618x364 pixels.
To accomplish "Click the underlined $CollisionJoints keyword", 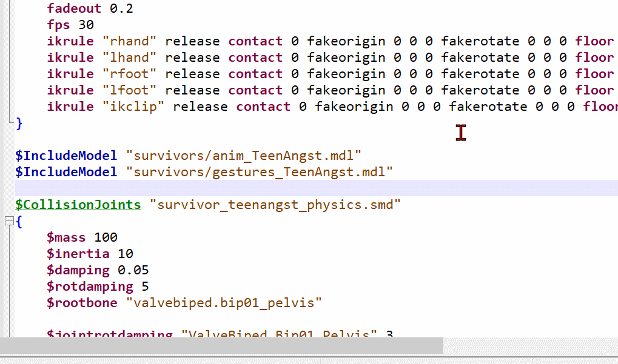I will (78, 205).
